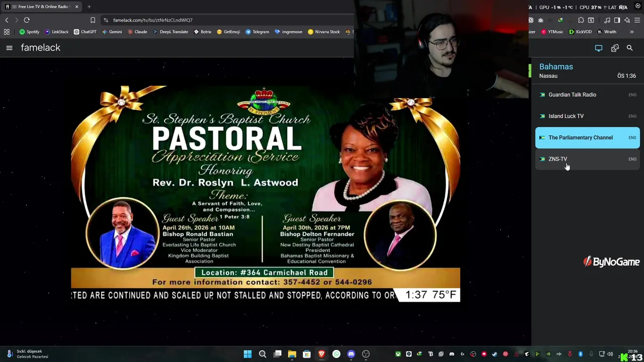644x362 pixels.
Task: Open the Spotify bookmark
Action: (29, 32)
